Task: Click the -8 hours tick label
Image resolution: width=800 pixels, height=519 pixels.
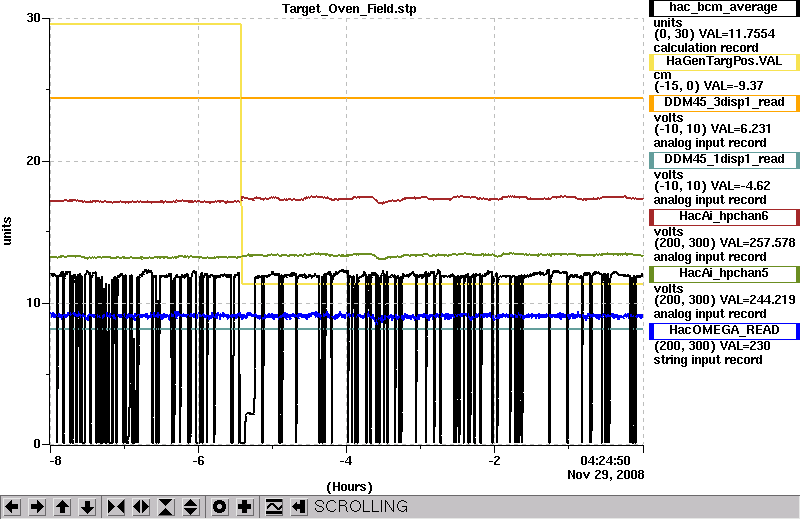Action: [55, 461]
